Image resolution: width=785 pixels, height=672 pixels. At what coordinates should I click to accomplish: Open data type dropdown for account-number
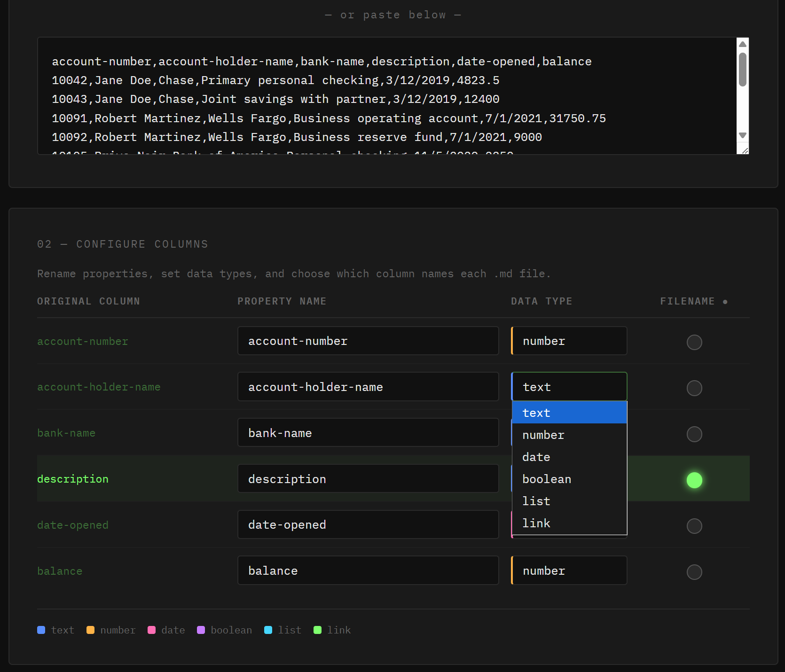pos(569,341)
